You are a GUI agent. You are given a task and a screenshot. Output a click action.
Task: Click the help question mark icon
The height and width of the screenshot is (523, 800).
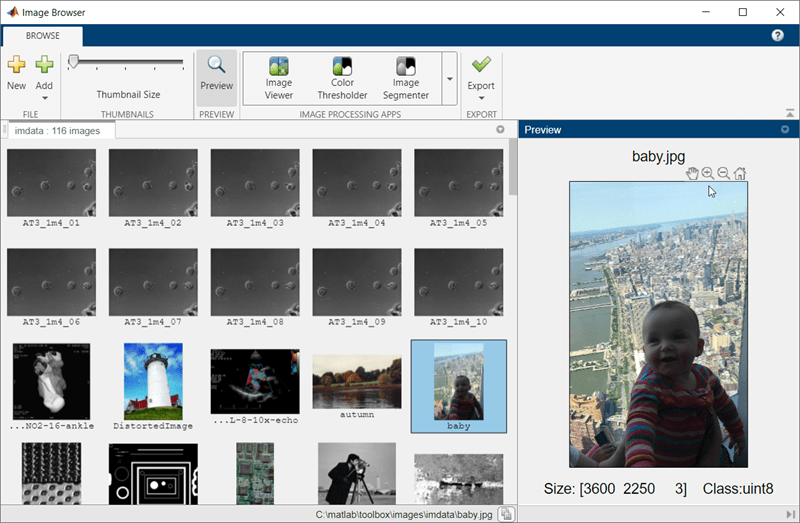pos(778,35)
